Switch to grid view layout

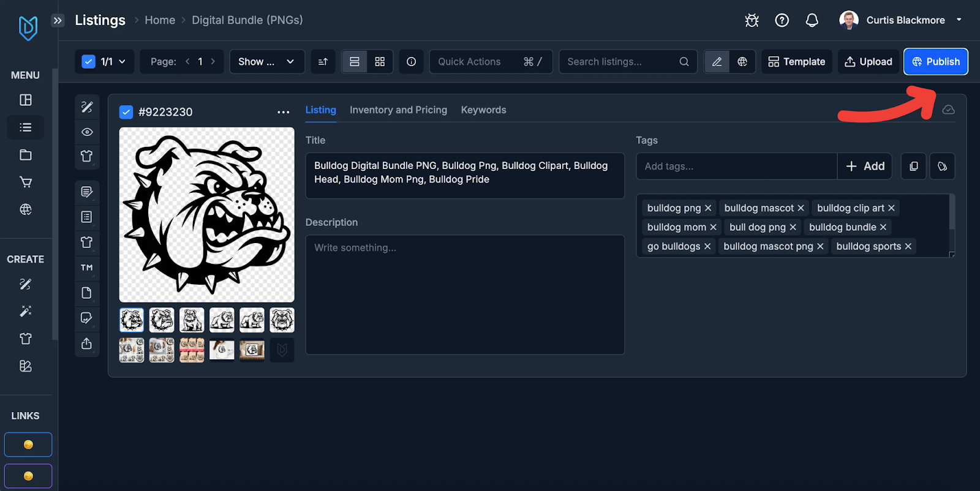(380, 61)
